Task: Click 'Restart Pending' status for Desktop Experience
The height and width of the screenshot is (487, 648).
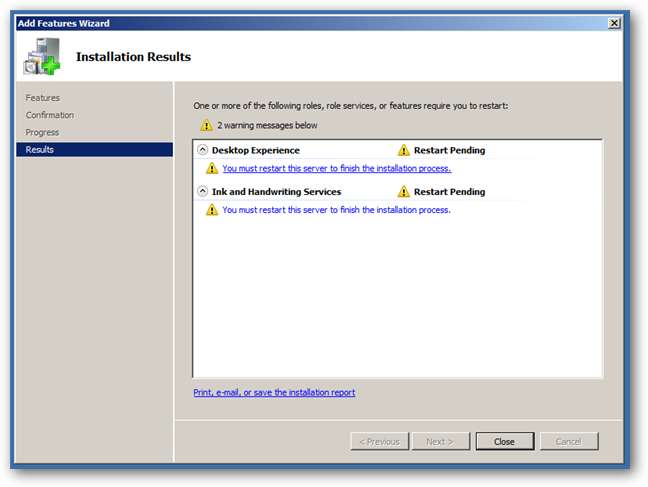Action: click(x=450, y=150)
